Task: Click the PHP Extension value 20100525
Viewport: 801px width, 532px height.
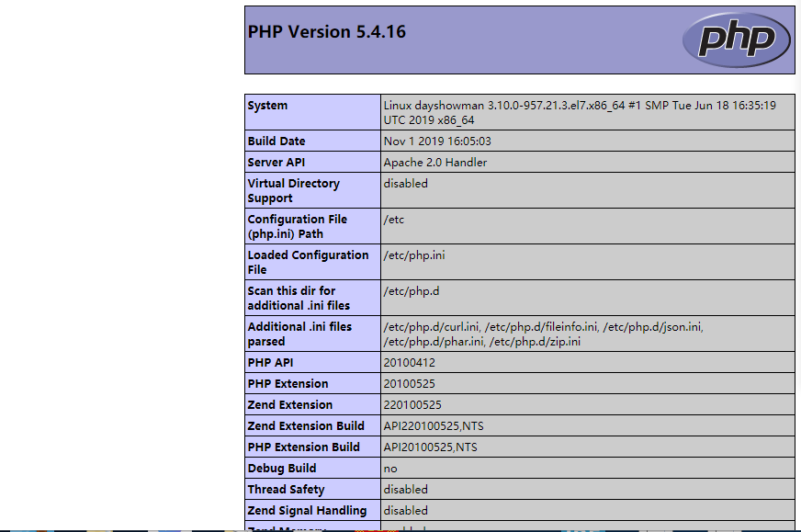Action: (408, 383)
